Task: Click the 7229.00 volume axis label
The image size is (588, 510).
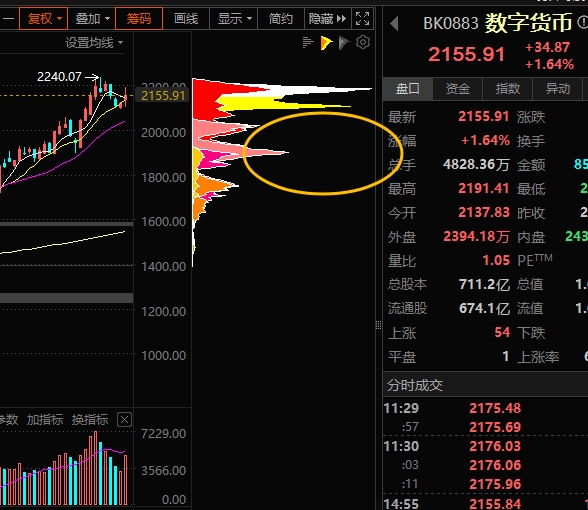Action: click(164, 434)
